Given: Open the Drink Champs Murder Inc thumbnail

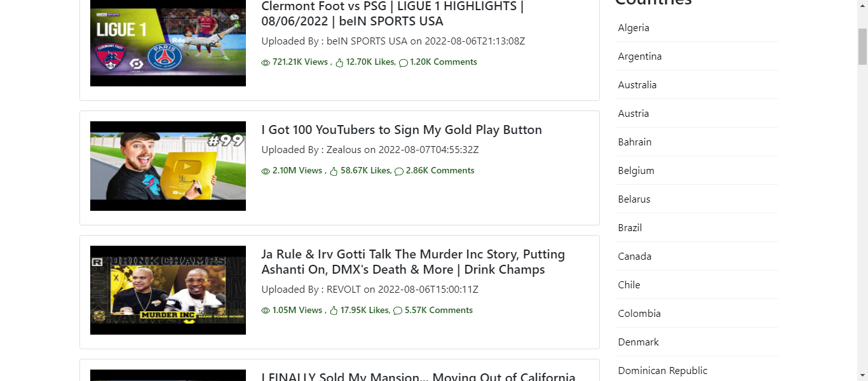Looking at the screenshot, I should click(x=168, y=290).
